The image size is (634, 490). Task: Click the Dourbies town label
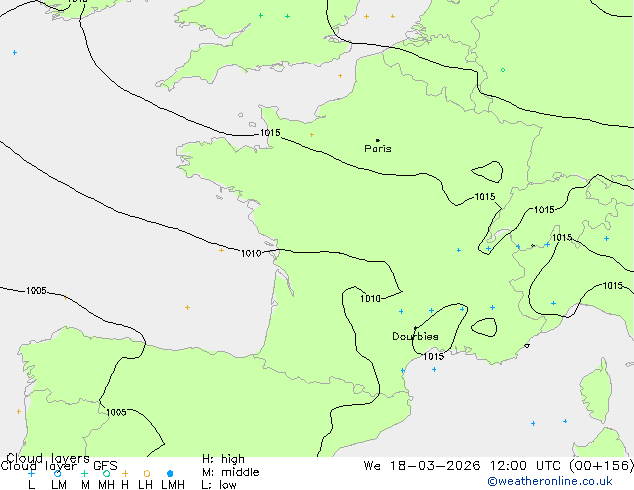pyautogui.click(x=415, y=336)
